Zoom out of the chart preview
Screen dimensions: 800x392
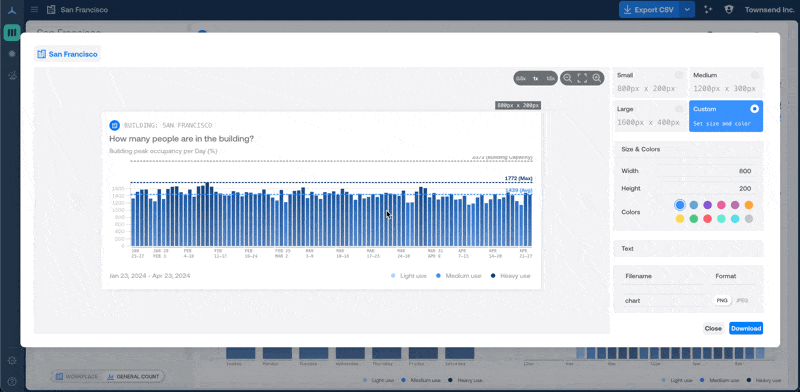coord(567,78)
